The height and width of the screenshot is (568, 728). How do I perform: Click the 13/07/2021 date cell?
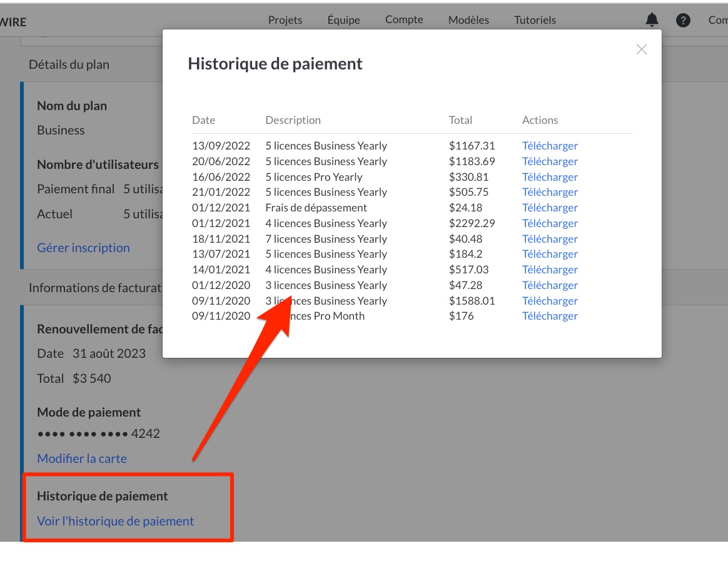click(x=221, y=254)
